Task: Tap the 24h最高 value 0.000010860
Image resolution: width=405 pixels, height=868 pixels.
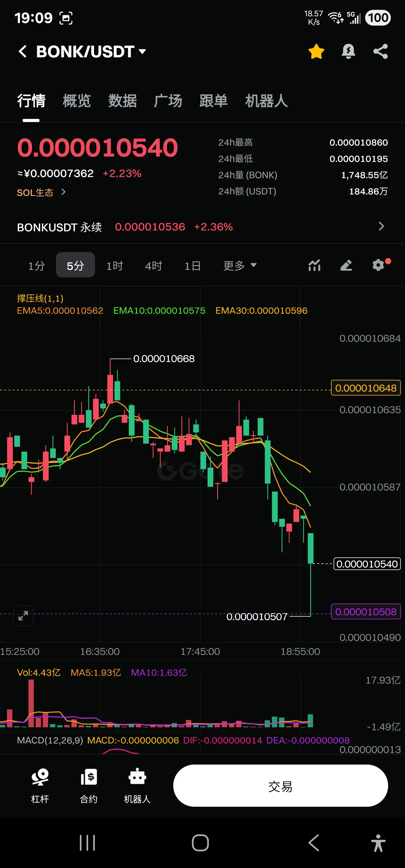Action: point(359,143)
